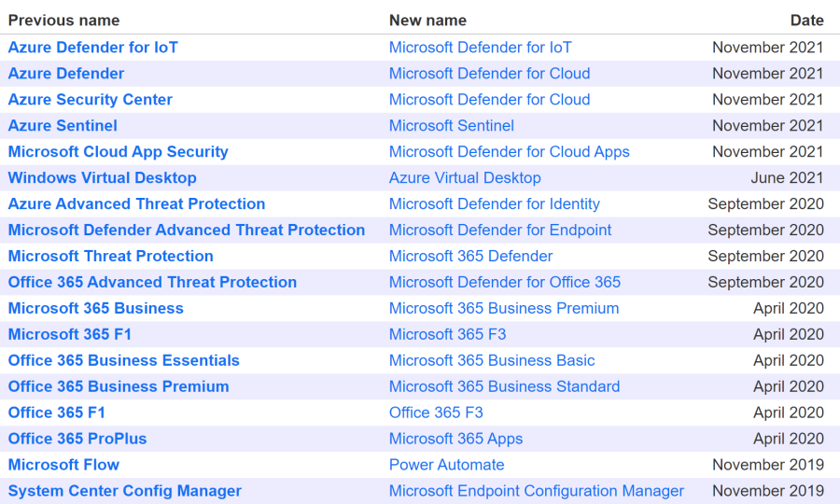Open the Microsoft Flow link
The width and height of the screenshot is (840, 504).
click(63, 465)
